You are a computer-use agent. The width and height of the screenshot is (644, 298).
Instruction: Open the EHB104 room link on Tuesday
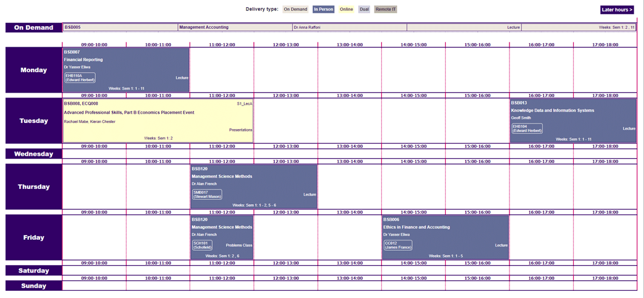point(526,128)
